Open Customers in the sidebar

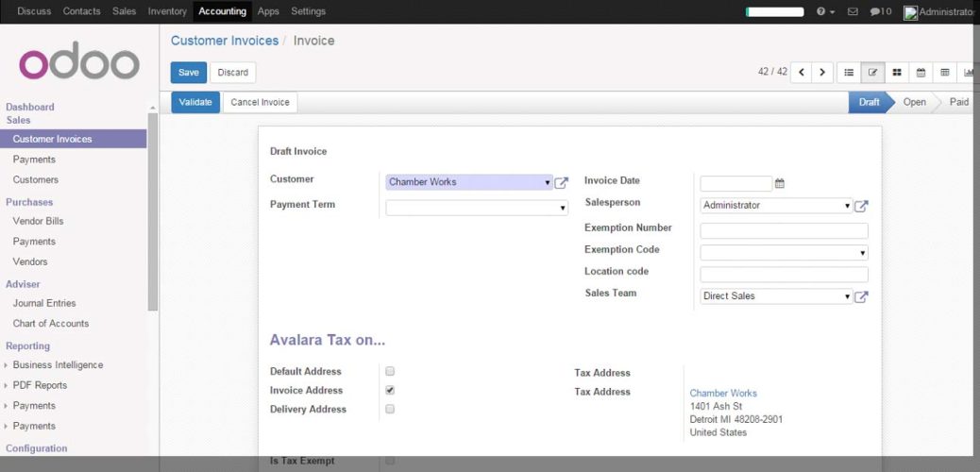pos(36,180)
